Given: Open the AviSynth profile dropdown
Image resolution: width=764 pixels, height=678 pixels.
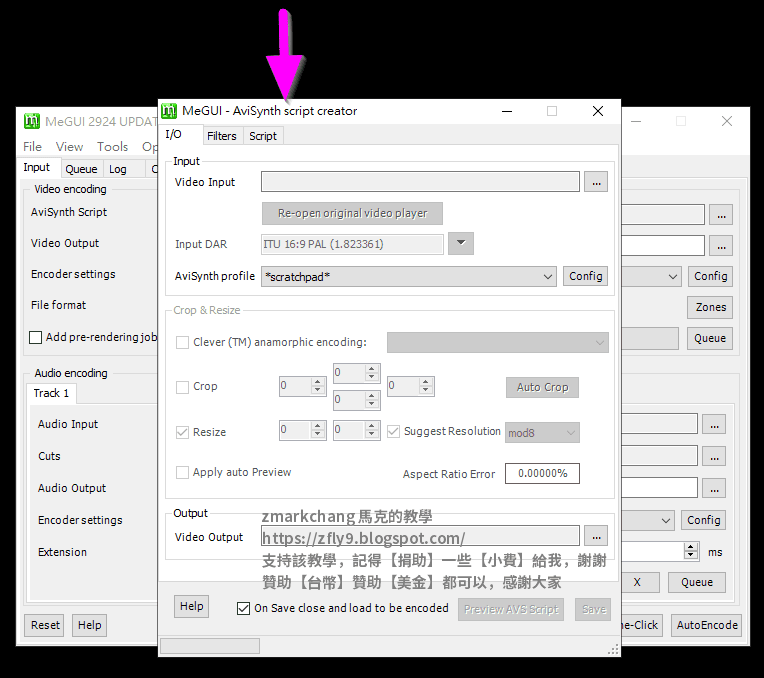Looking at the screenshot, I should point(548,276).
